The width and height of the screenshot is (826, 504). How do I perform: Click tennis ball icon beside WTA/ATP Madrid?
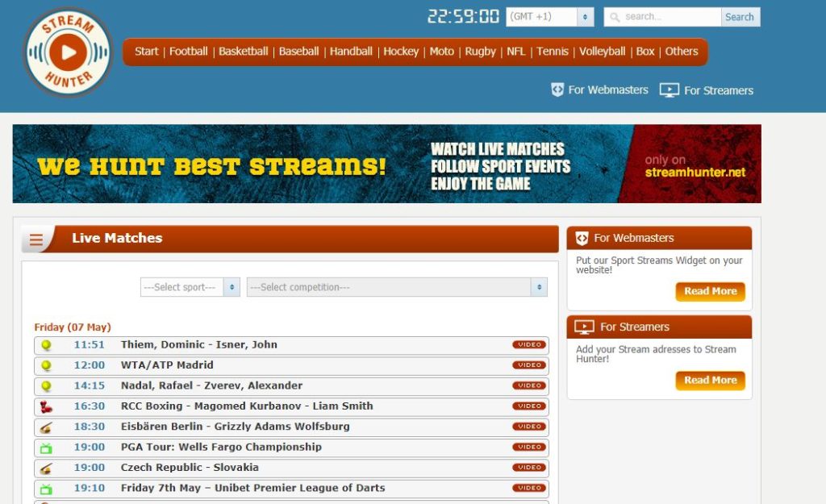click(46, 365)
